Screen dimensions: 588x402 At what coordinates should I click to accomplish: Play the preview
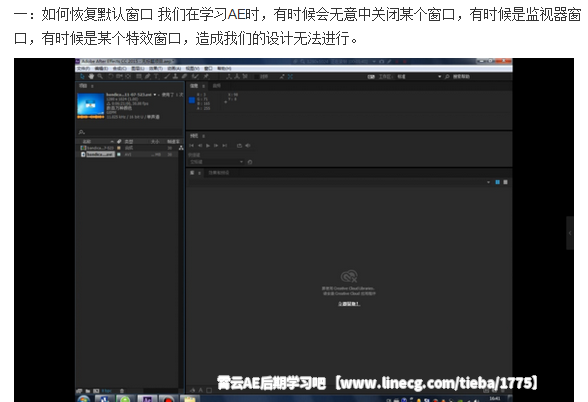(208, 146)
